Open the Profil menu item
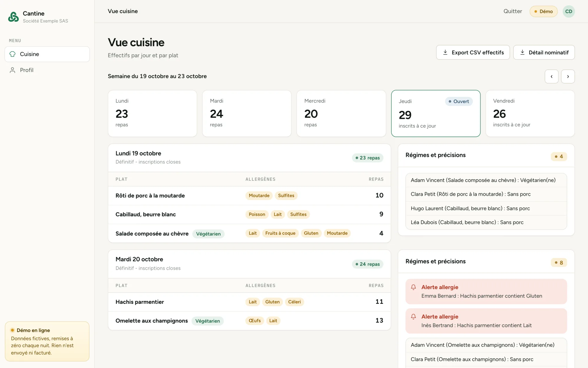Viewport: 588px width, 368px height. [x=47, y=70]
